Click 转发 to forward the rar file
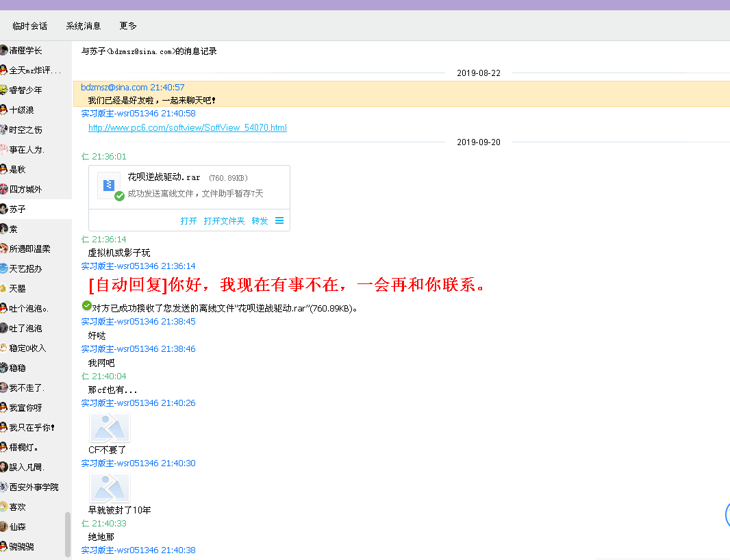This screenshot has width=730, height=560. [x=260, y=220]
